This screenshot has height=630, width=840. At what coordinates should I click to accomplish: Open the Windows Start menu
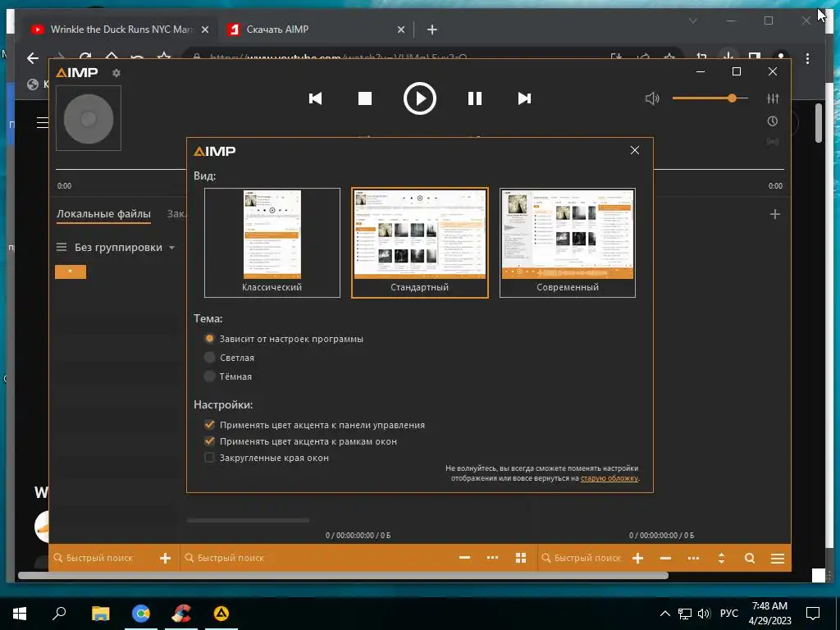[x=20, y=613]
